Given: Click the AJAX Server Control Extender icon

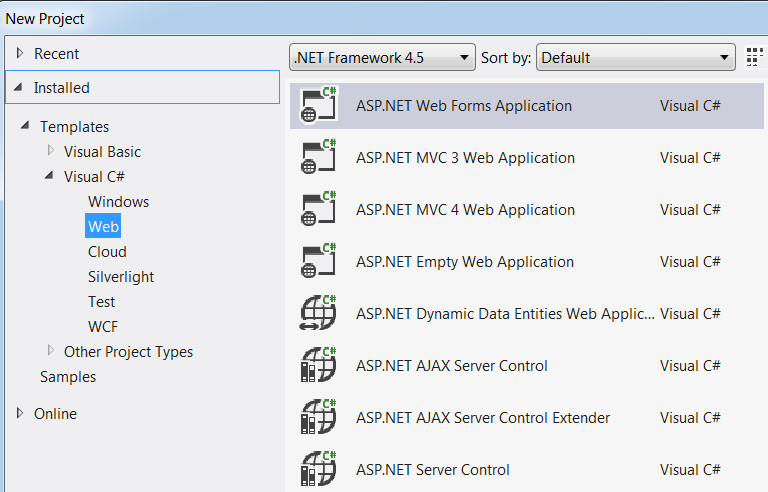Looking at the screenshot, I should tap(319, 417).
